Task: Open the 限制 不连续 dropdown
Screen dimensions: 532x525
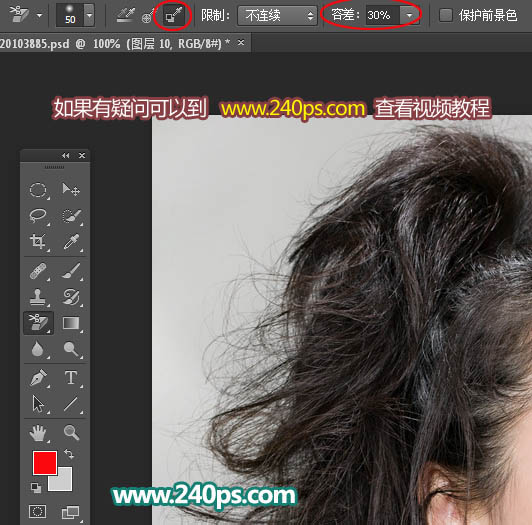Action: [x=277, y=16]
